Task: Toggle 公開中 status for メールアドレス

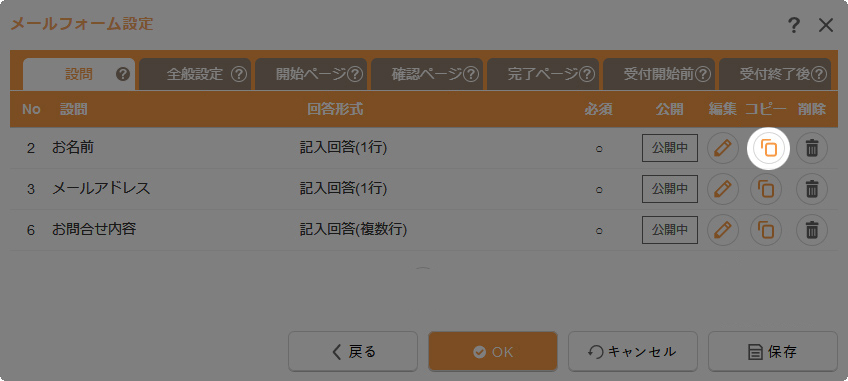Action: tap(670, 189)
